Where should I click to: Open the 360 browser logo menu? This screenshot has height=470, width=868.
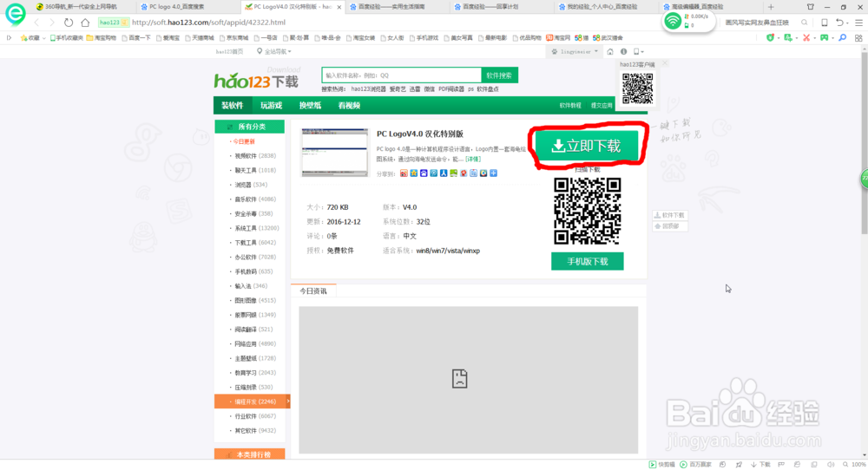[x=15, y=14]
